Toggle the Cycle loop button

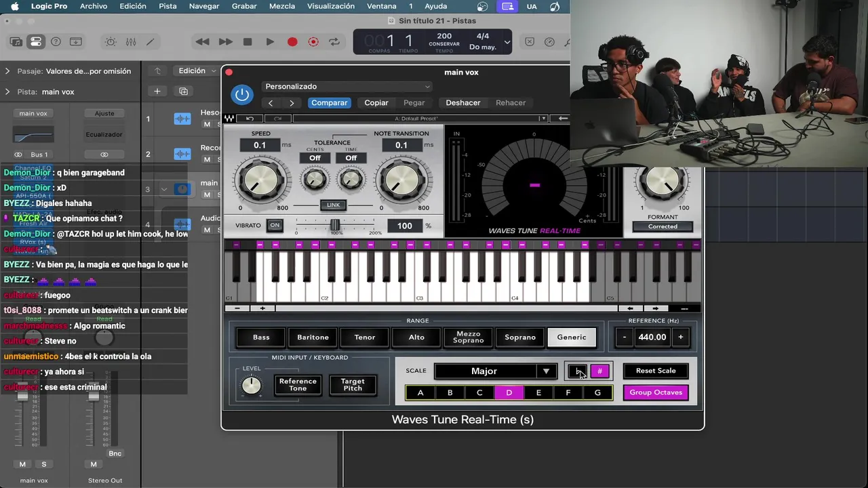(x=334, y=41)
